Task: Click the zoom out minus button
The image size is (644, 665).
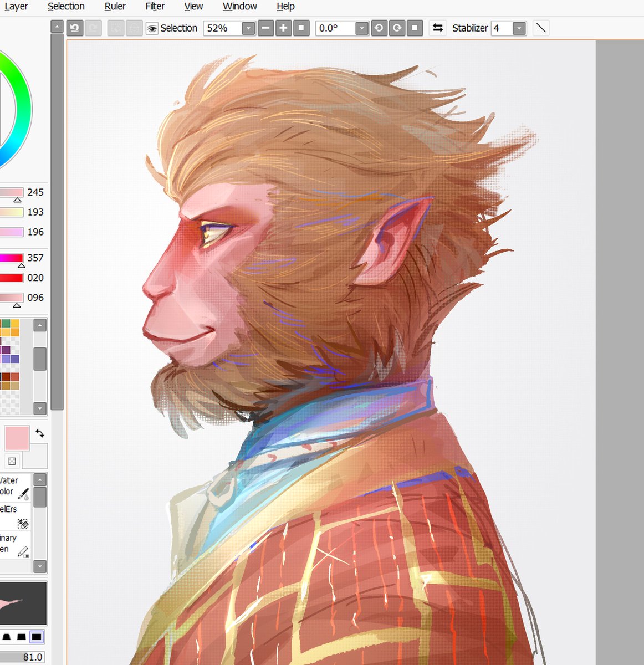Action: tap(266, 28)
